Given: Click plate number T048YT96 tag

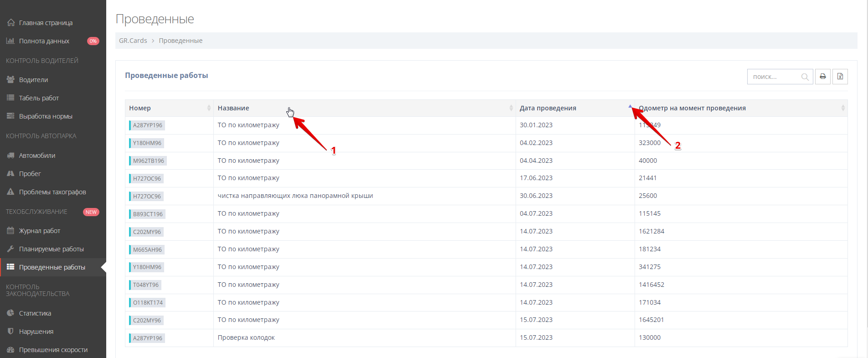Looking at the screenshot, I should (145, 285).
